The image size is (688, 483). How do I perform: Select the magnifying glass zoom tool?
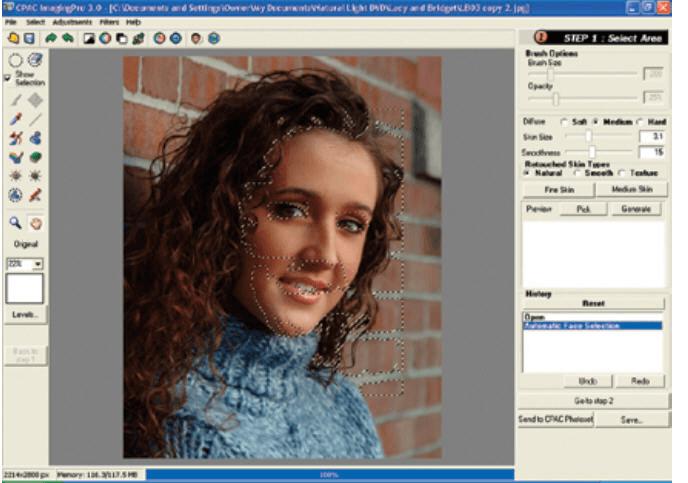point(15,223)
